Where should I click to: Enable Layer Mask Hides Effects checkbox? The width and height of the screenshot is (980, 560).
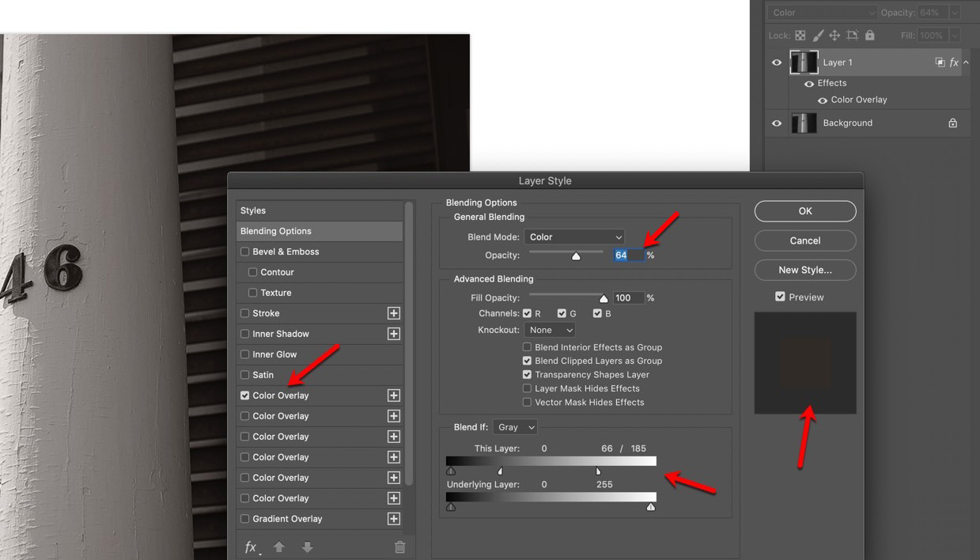(x=527, y=388)
